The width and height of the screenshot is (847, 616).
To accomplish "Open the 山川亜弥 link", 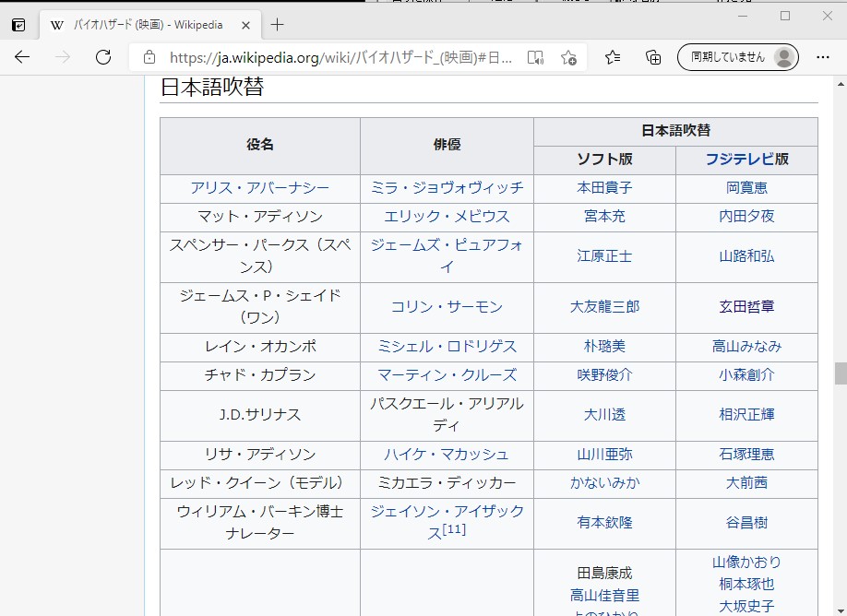I will point(604,455).
